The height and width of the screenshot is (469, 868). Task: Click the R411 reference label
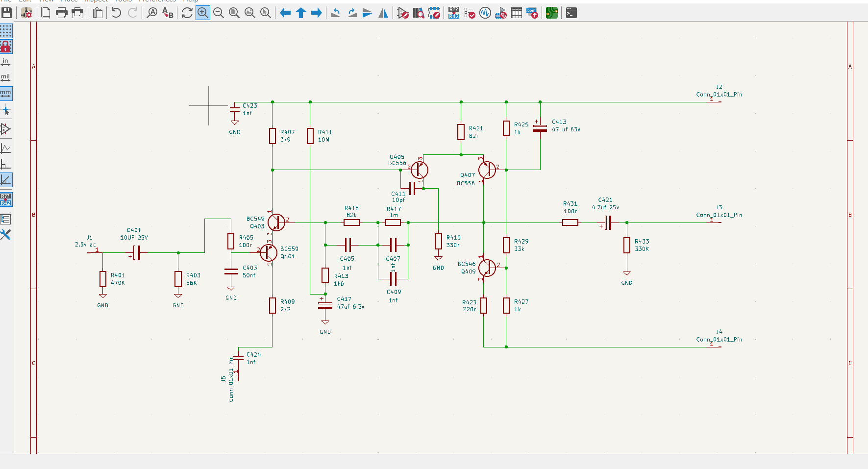coord(325,132)
